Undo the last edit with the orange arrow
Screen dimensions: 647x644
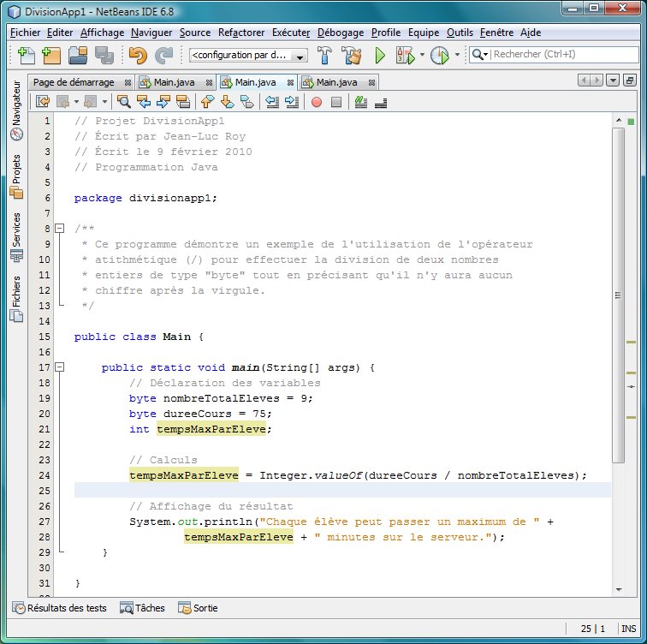138,55
